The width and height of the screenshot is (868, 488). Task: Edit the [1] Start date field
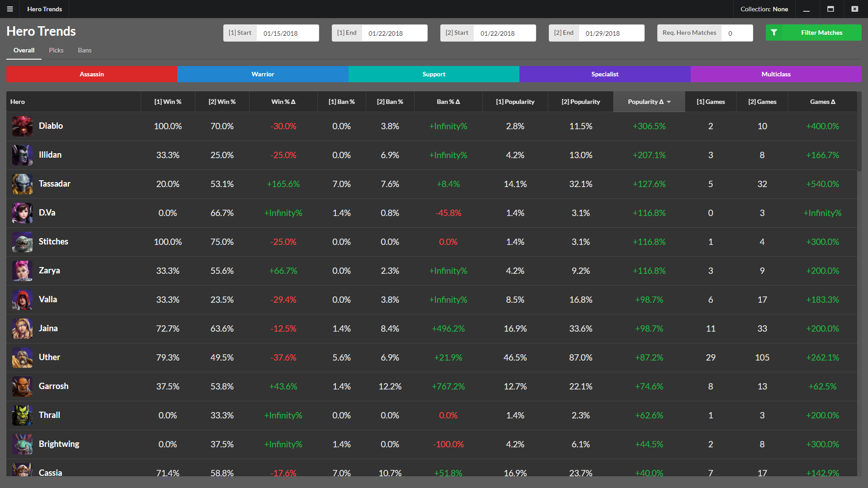point(288,33)
